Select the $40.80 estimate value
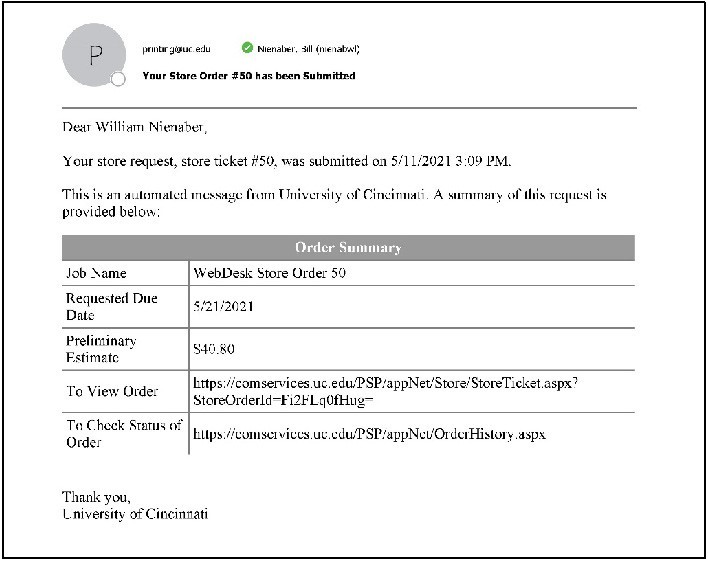 point(214,349)
